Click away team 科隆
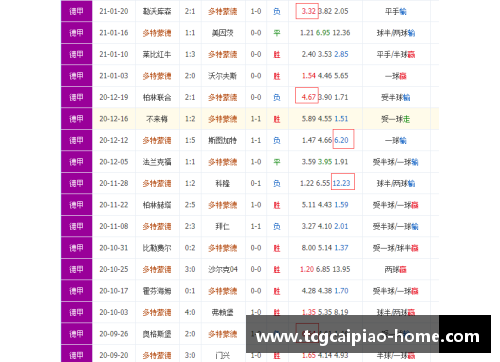 pos(223,183)
